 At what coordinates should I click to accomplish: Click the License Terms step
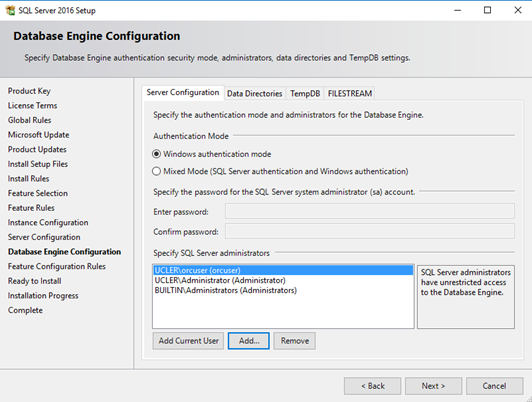coord(33,106)
